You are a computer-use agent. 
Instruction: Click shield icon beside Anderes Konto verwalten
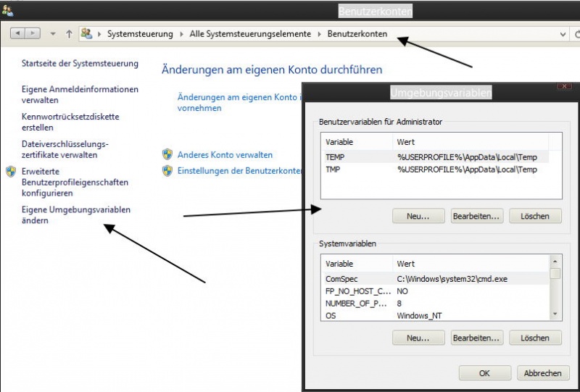tap(167, 154)
